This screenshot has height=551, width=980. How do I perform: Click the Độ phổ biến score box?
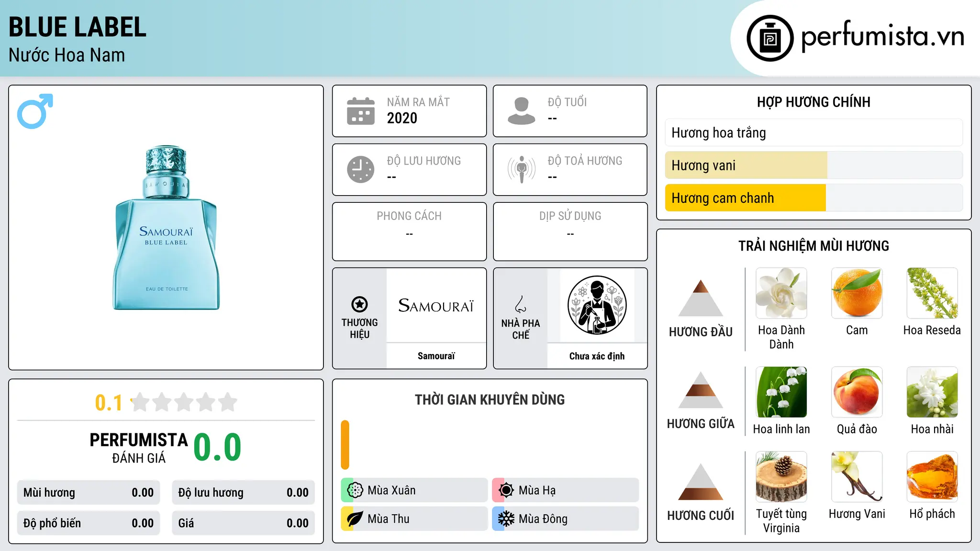coord(89,523)
